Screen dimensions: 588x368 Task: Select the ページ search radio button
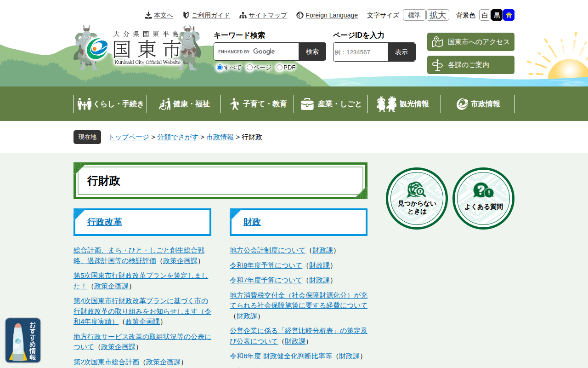249,68
